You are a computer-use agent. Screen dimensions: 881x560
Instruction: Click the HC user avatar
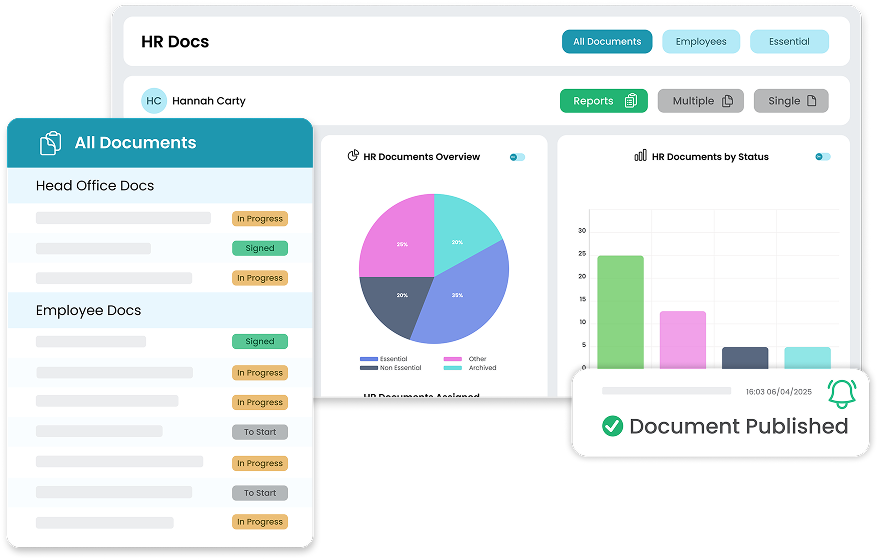click(x=153, y=101)
